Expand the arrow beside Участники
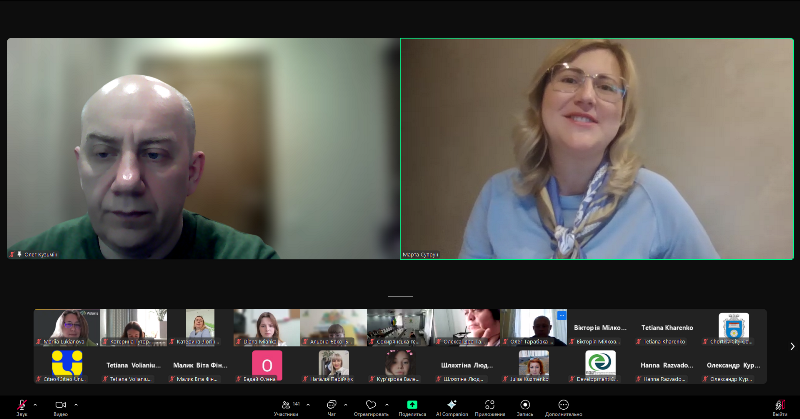Viewport: 800px width, 419px height. 308,405
